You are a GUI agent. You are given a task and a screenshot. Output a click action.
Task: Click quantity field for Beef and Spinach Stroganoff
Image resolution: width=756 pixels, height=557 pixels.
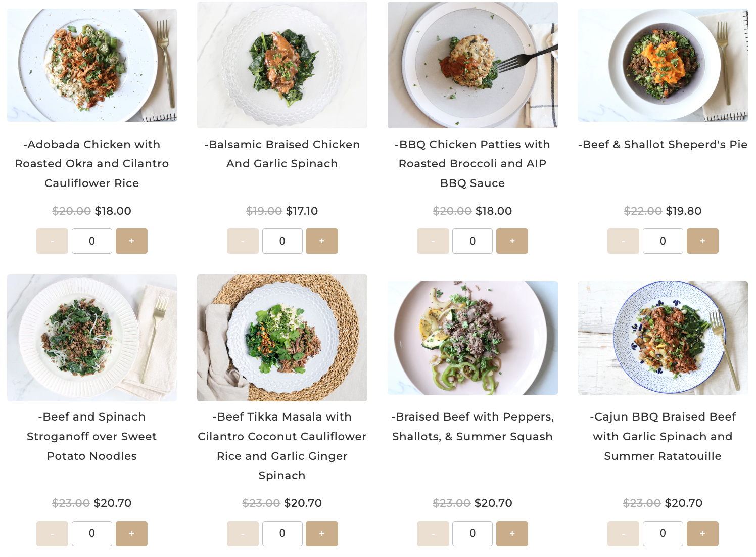click(91, 534)
